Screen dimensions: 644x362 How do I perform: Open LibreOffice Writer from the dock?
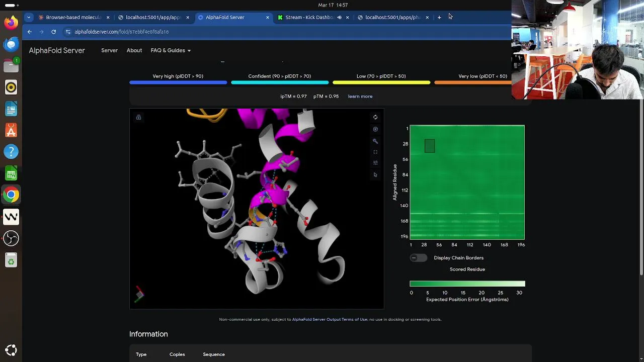11,109
